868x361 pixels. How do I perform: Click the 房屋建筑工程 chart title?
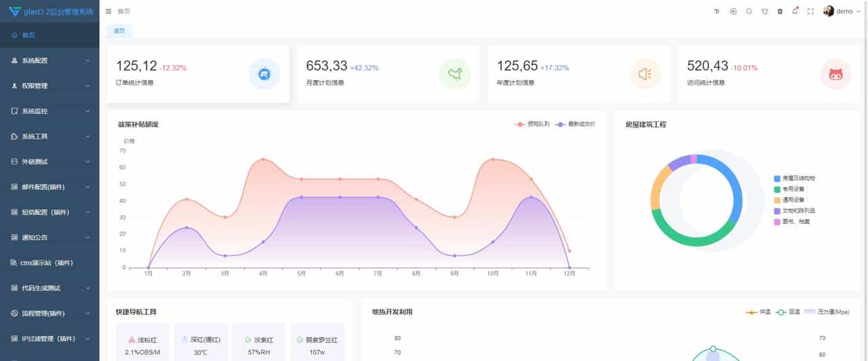[x=646, y=125]
